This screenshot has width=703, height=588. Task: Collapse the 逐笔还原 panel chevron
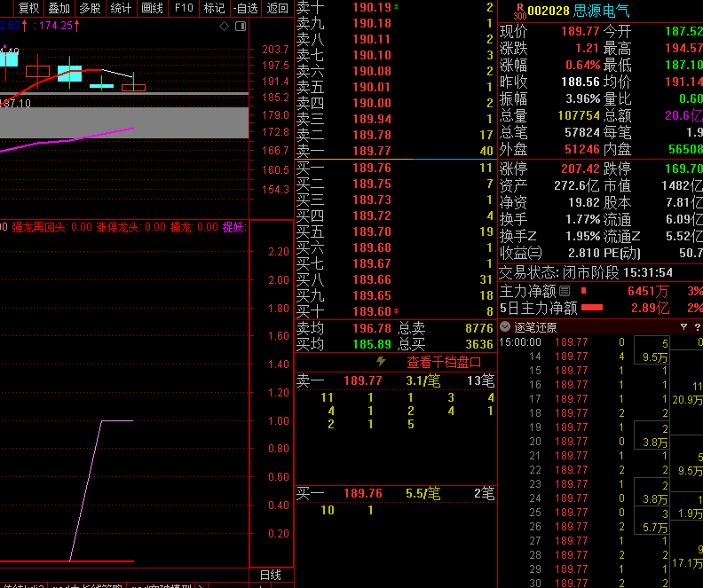coord(506,326)
